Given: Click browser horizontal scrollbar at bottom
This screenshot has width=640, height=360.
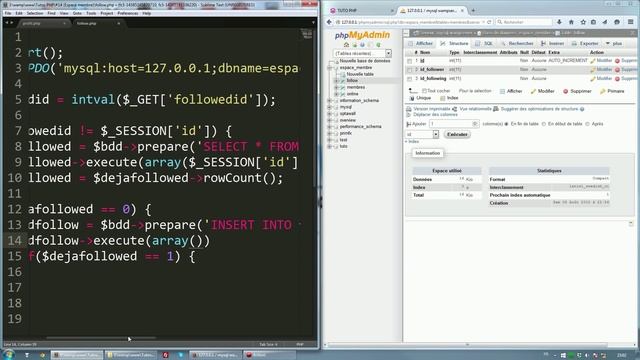Looking at the screenshot, I should tap(469, 345).
